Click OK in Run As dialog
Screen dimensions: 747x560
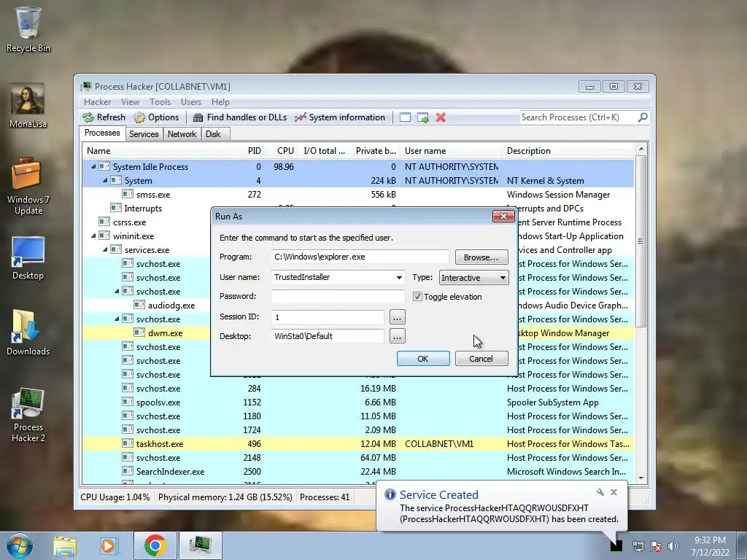click(423, 359)
